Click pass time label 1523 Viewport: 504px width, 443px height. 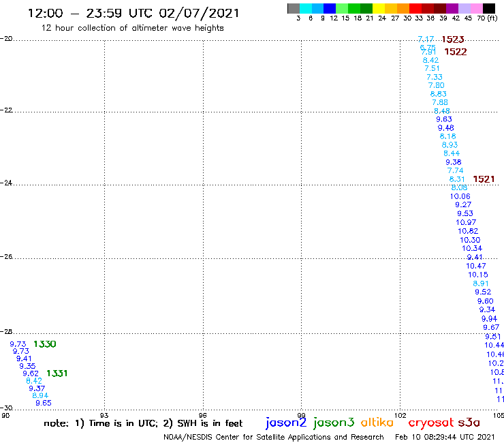pos(453,40)
